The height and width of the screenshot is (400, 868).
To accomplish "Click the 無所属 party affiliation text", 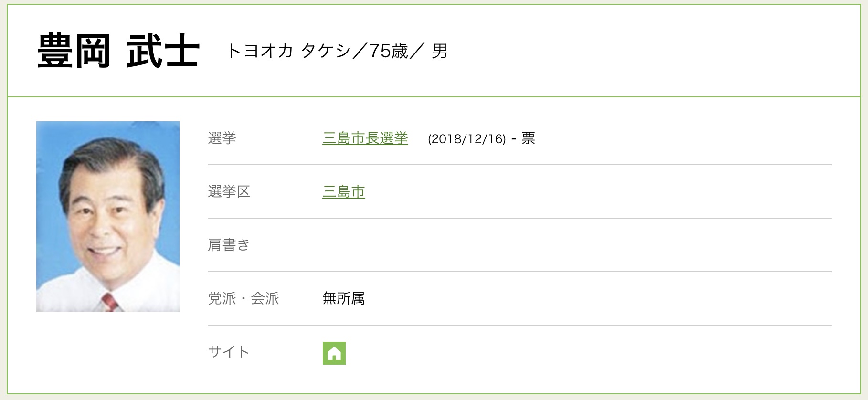I will click(x=344, y=299).
